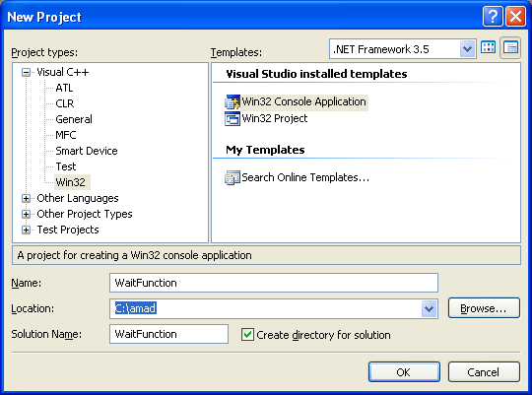Screen dimensions: 532x395
Task: Switch templates view to small icons
Action: click(x=510, y=48)
